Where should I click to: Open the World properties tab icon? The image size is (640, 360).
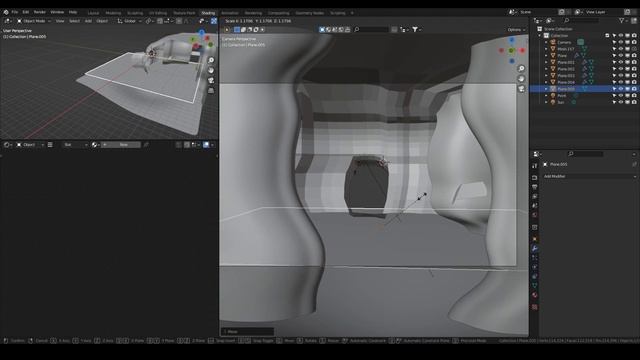tap(535, 215)
